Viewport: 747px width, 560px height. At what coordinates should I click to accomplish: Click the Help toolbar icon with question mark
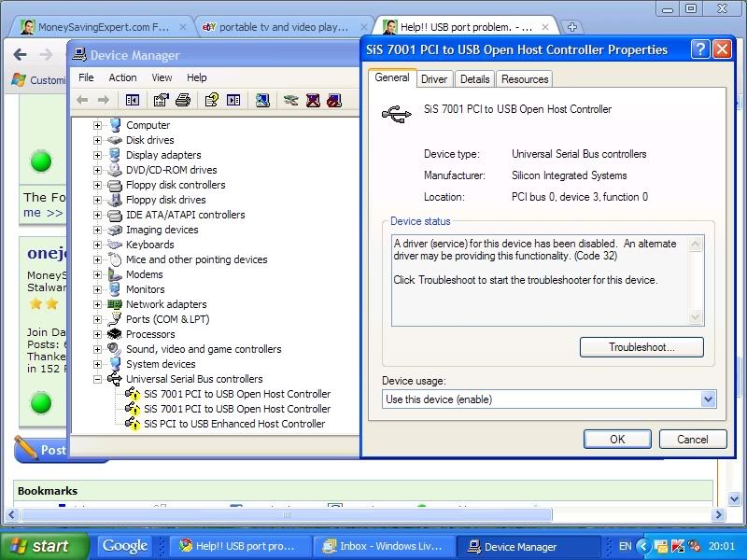(212, 100)
